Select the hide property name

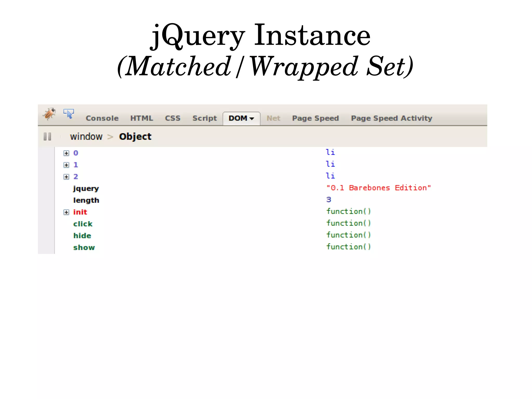pos(82,236)
